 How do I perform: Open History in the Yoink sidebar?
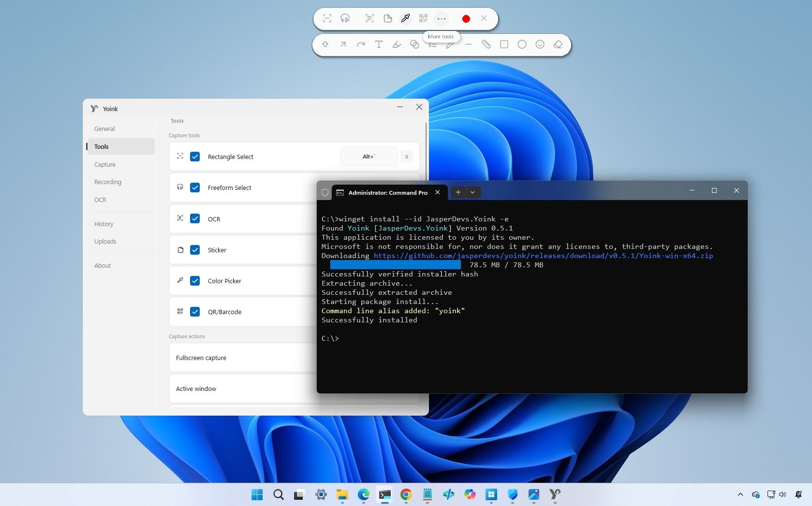click(x=121, y=224)
